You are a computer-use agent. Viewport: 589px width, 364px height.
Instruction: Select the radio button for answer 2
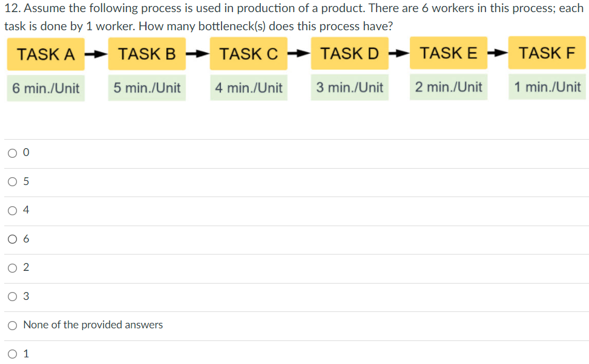[x=12, y=267]
